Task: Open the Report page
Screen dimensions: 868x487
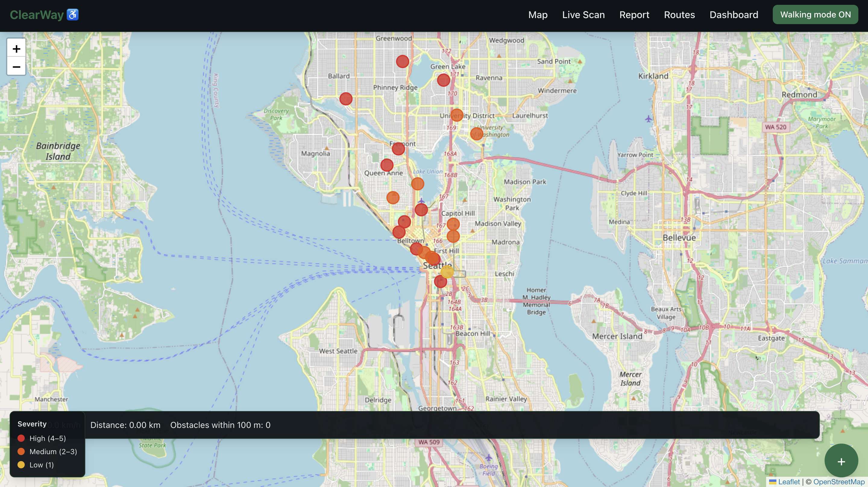Action: pyautogui.click(x=634, y=14)
